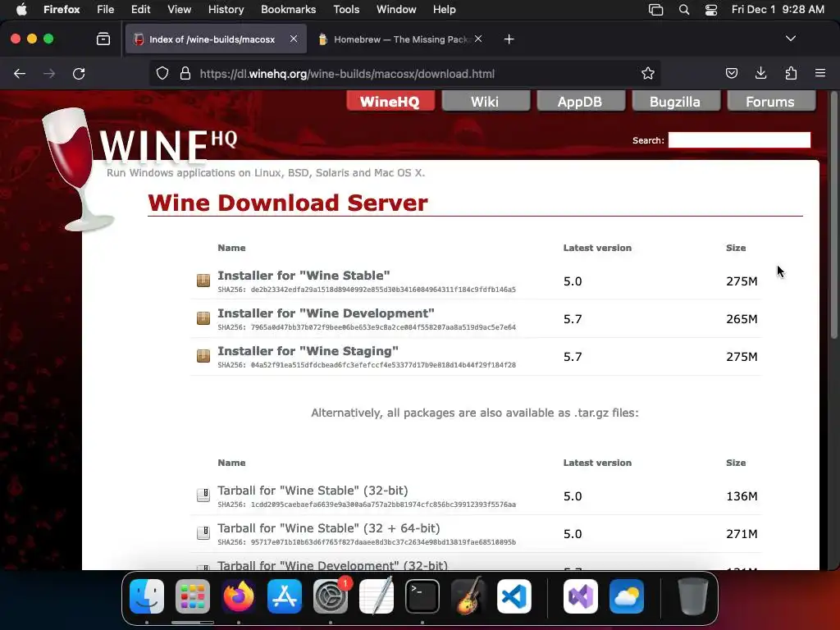The width and height of the screenshot is (840, 630).
Task: Expand the list all tabs chevron
Action: (790, 39)
